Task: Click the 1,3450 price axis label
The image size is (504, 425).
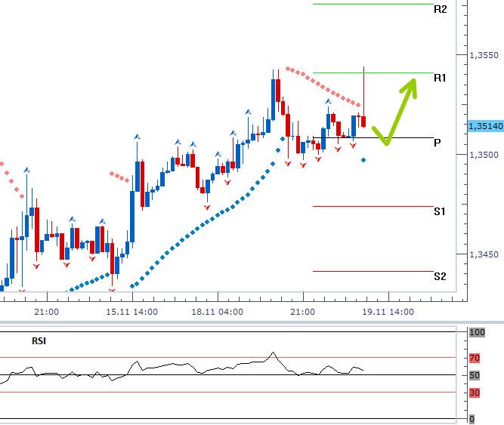Action: pos(484,254)
